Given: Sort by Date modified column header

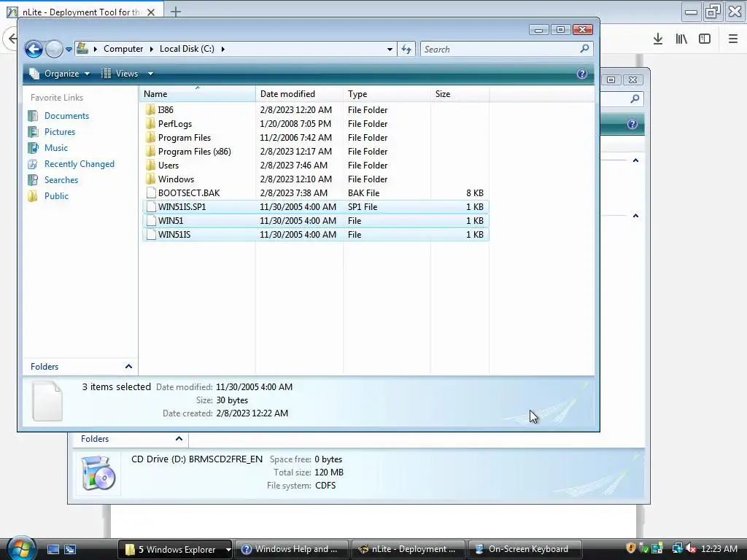Looking at the screenshot, I should (x=299, y=94).
